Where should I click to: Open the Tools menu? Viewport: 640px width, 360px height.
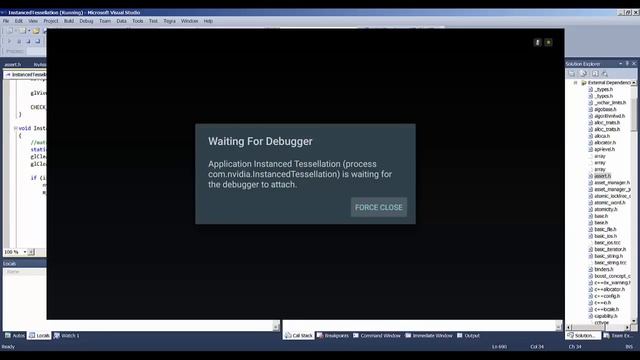tap(138, 21)
